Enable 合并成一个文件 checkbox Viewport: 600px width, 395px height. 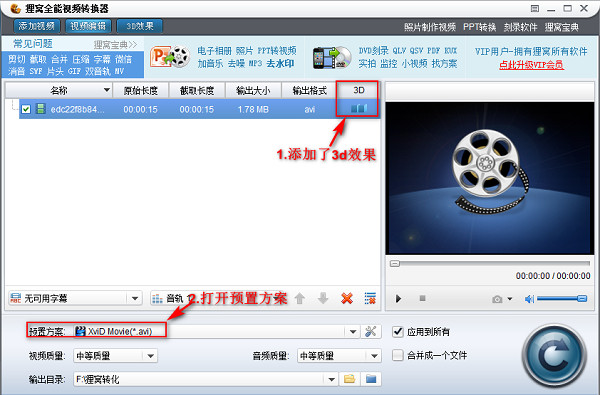pyautogui.click(x=398, y=355)
